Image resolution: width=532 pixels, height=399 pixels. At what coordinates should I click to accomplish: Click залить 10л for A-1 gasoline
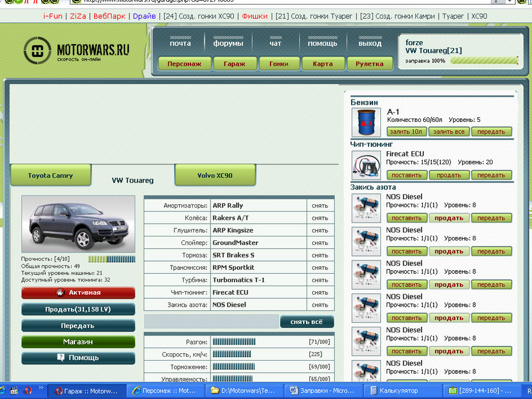pyautogui.click(x=407, y=132)
